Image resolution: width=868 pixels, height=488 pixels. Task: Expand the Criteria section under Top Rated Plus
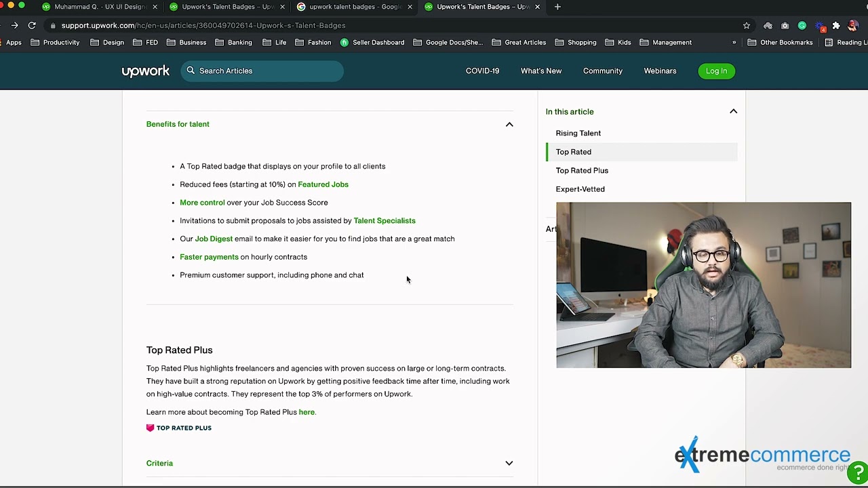tap(509, 464)
